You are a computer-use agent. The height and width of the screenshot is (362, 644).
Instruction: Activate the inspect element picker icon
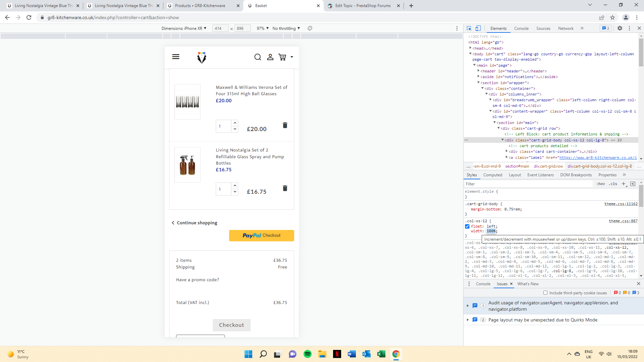(469, 28)
